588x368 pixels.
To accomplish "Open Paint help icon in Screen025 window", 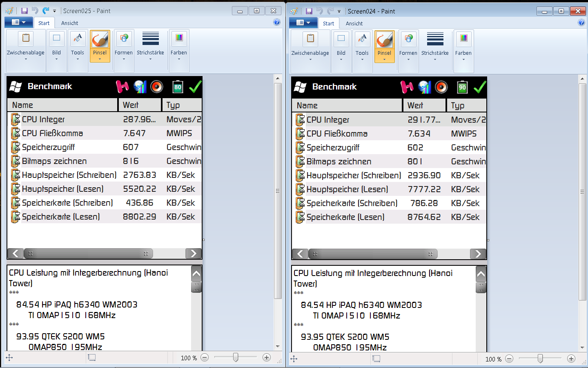I will (277, 22).
